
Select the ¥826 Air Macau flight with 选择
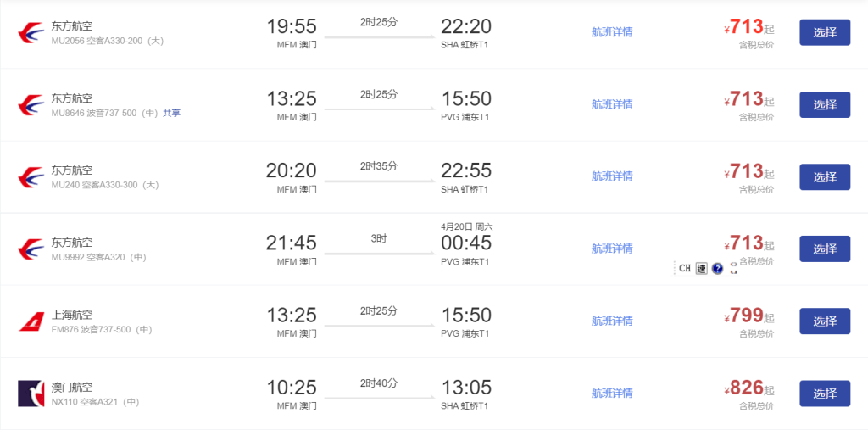coord(824,394)
